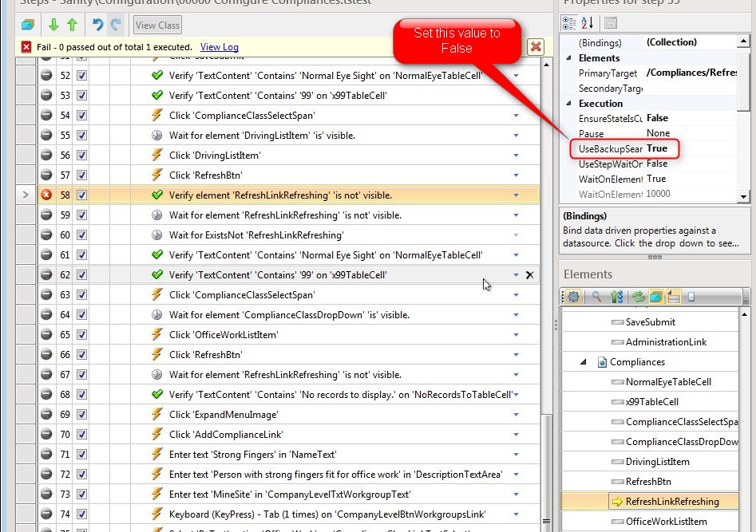Click the View Class button
The width and height of the screenshot is (756, 532).
(x=157, y=25)
